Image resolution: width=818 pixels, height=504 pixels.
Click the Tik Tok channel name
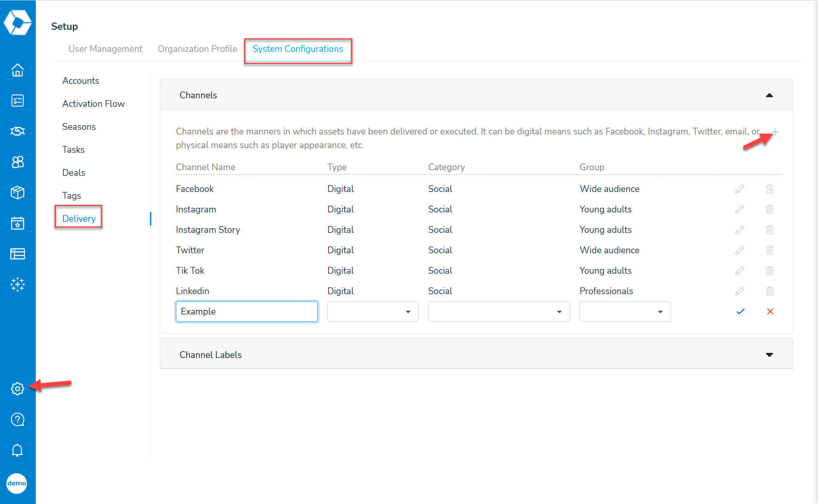190,271
